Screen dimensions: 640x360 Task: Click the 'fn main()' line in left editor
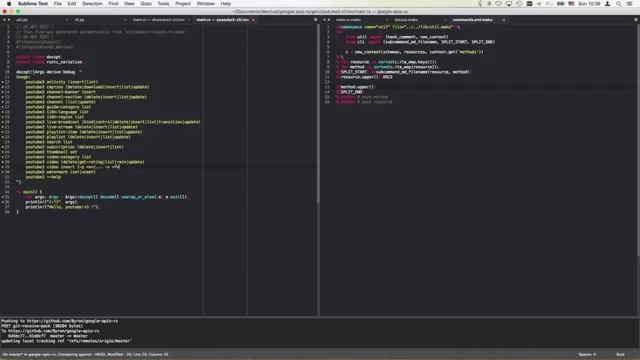[29, 192]
